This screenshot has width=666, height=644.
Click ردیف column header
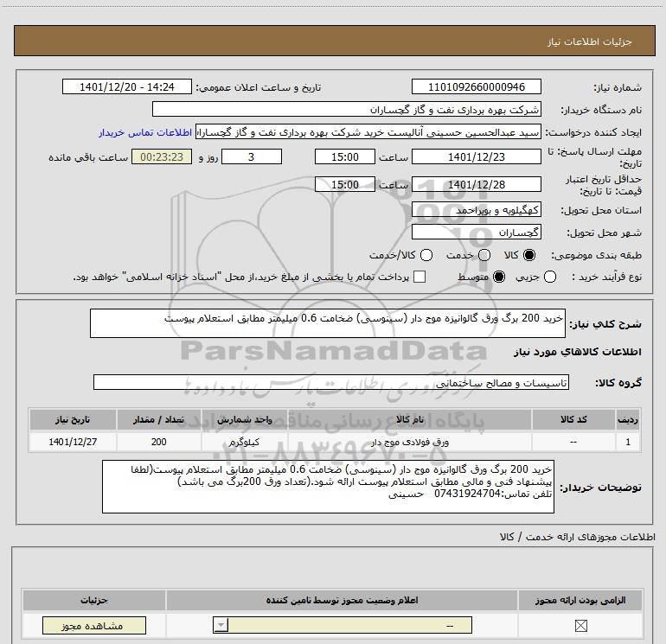[x=628, y=420]
